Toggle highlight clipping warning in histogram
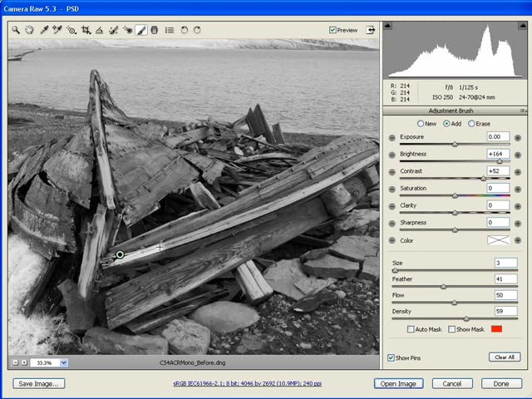Screen dimensions: 532x399 [x=523, y=26]
